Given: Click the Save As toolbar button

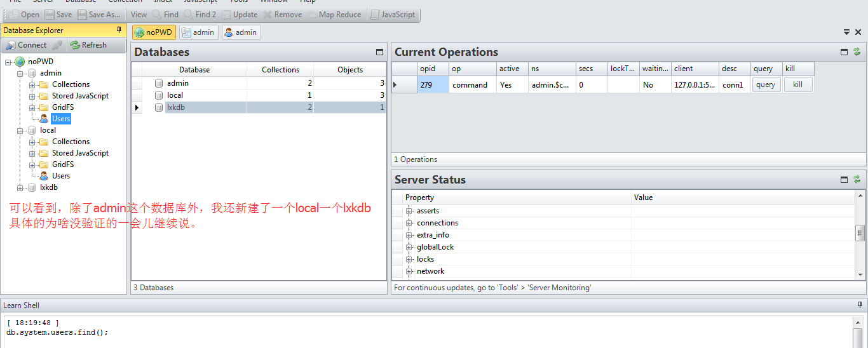Looking at the screenshot, I should [x=98, y=15].
